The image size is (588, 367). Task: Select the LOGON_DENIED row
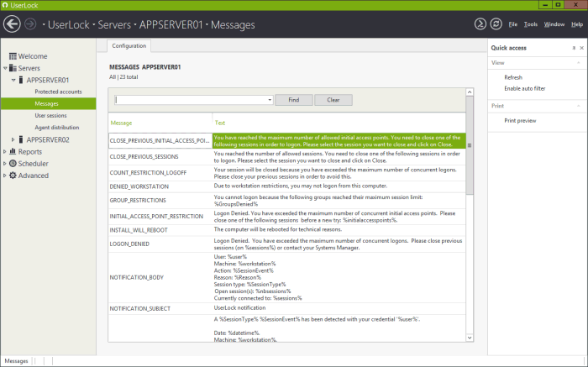tap(287, 244)
